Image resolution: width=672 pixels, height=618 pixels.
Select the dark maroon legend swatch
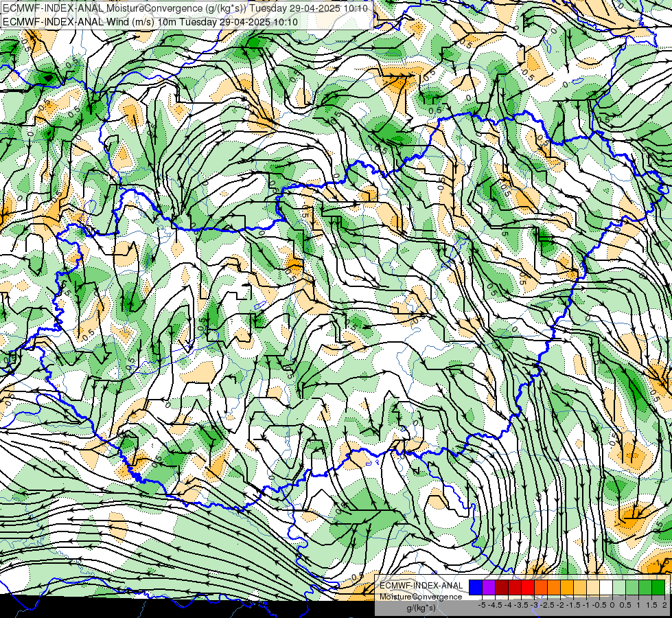pyautogui.click(x=502, y=587)
